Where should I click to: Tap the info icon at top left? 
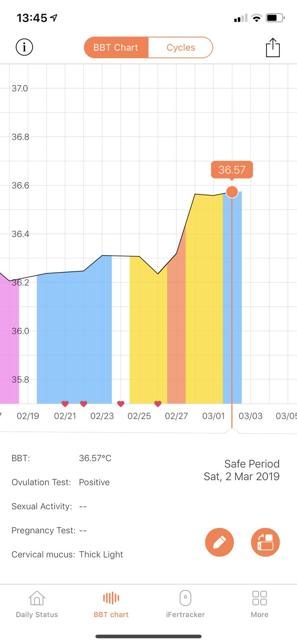tap(24, 47)
